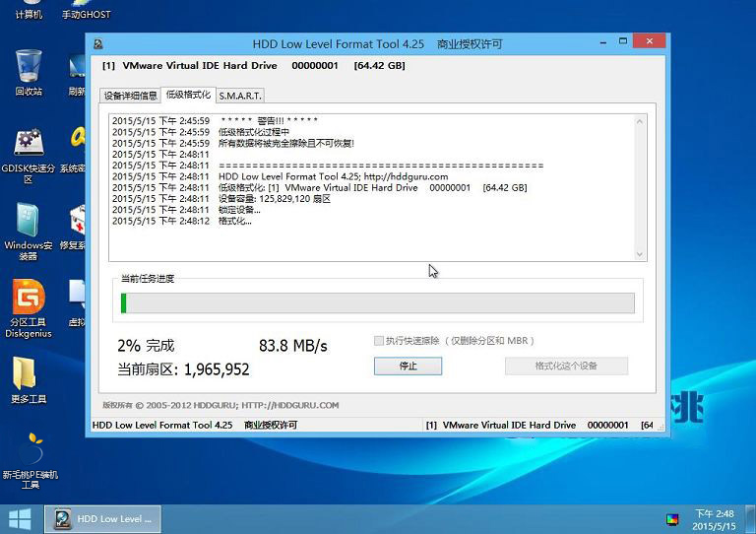Open the Windows安装器 desktop icon
Image resolution: width=756 pixels, height=534 pixels.
pyautogui.click(x=29, y=232)
